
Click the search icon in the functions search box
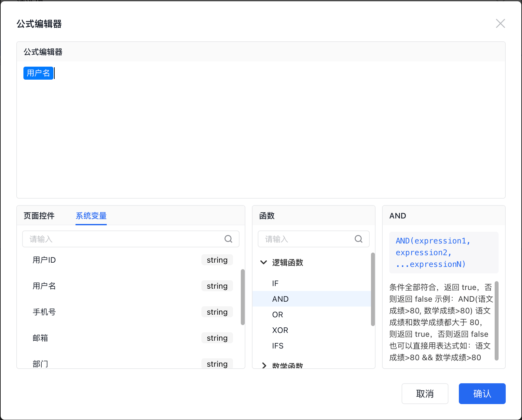tap(359, 239)
